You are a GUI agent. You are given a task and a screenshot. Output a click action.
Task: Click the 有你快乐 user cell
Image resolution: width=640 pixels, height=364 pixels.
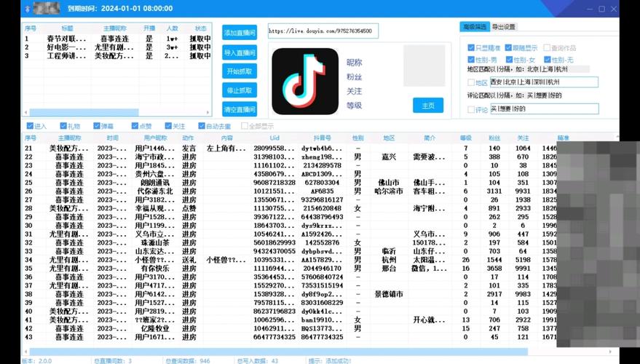(x=155, y=268)
